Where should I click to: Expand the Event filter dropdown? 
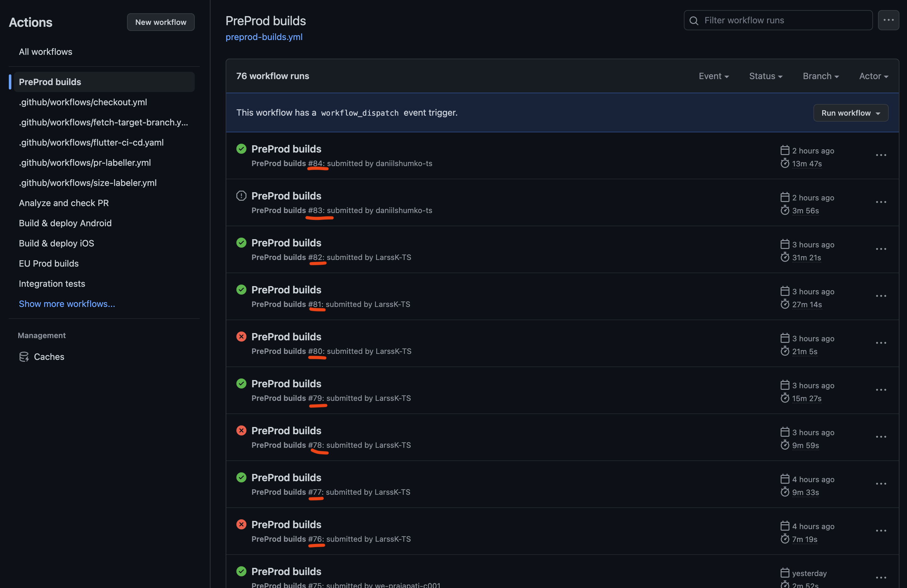tap(713, 76)
